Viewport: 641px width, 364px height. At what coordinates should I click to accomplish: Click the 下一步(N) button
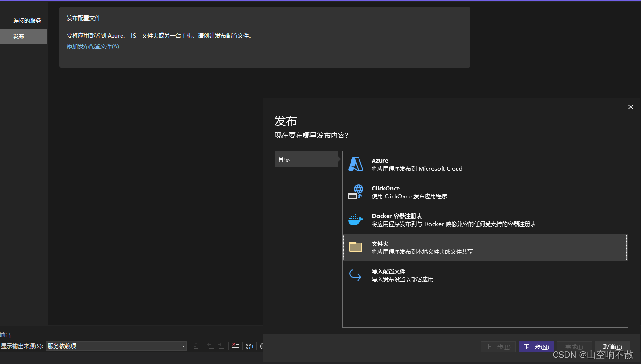(536, 347)
